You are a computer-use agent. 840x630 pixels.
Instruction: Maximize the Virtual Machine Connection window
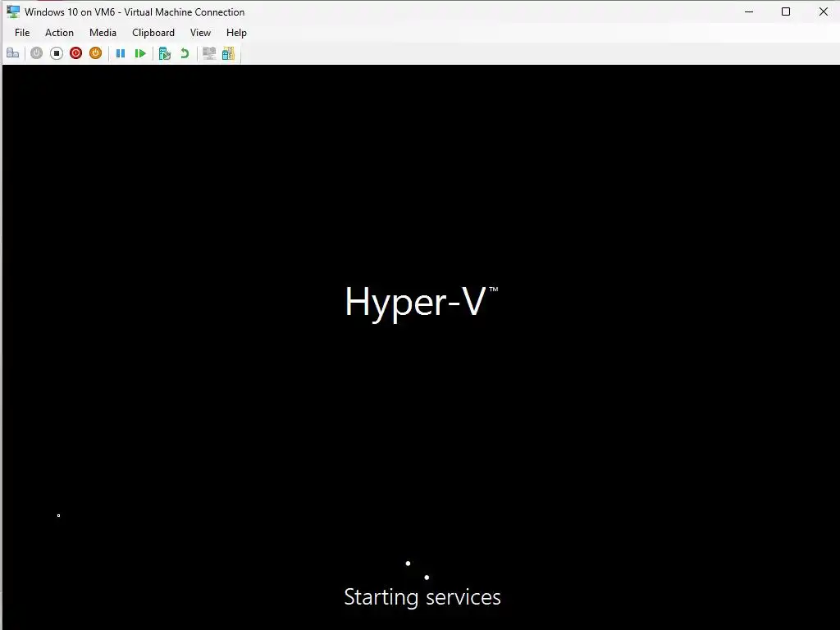pos(785,11)
